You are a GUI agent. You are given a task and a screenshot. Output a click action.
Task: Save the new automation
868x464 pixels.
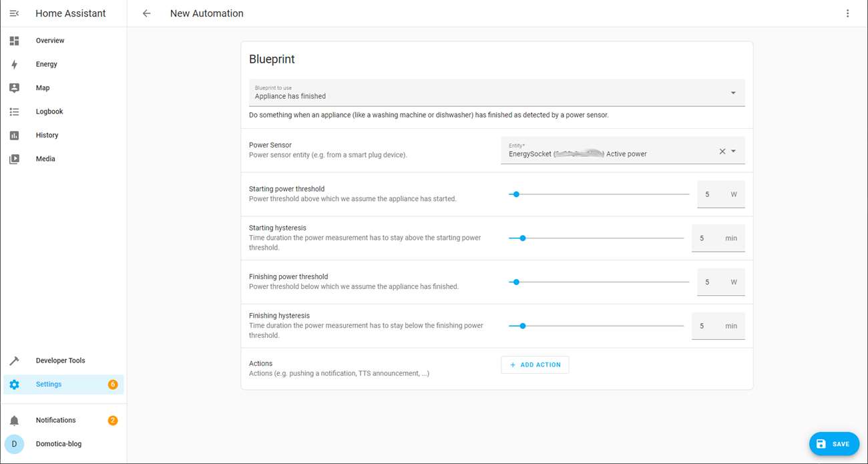tap(834, 444)
